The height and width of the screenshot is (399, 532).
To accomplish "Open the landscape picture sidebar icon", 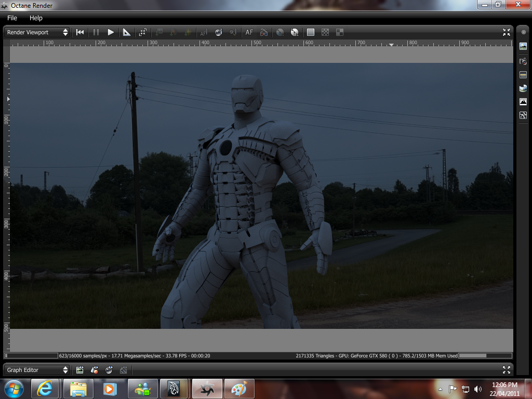I will [523, 46].
